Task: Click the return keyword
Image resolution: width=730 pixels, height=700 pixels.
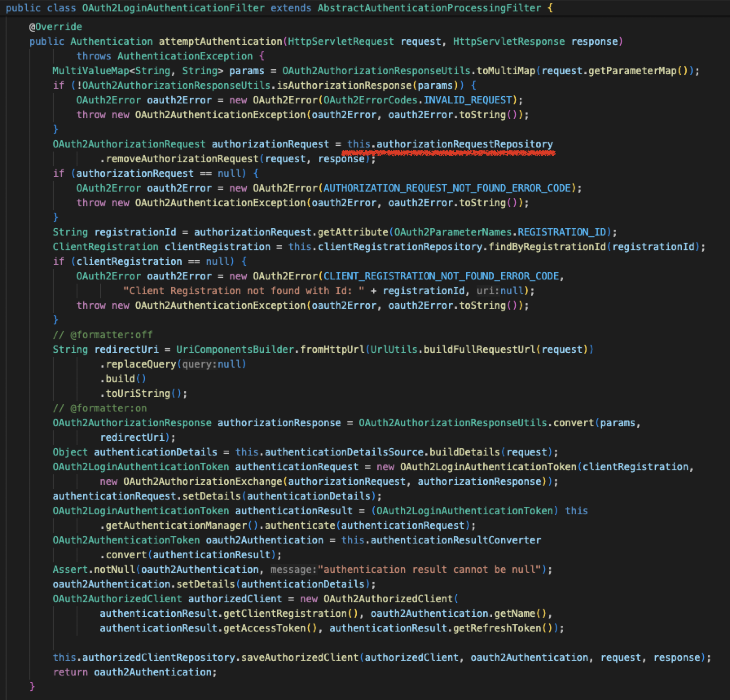Action: [x=70, y=672]
